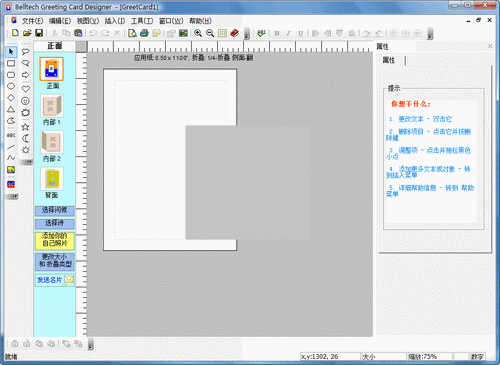500x365 pixels.
Task: Select the diamond shape tool
Action: [11, 98]
